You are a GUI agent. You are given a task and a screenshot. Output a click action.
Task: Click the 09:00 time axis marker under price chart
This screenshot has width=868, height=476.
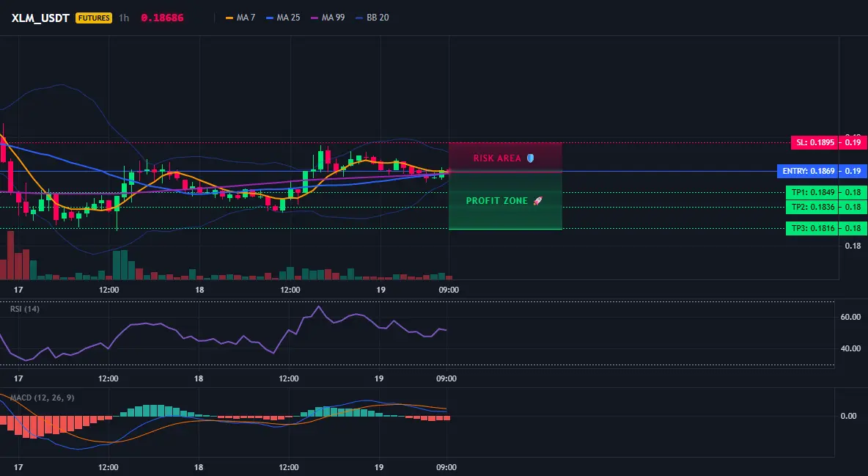click(449, 290)
